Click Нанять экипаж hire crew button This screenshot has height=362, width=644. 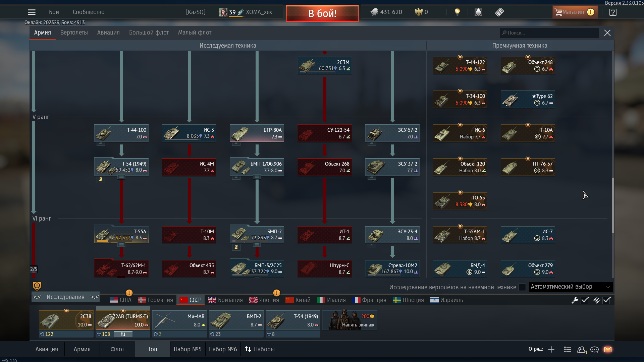pyautogui.click(x=350, y=320)
